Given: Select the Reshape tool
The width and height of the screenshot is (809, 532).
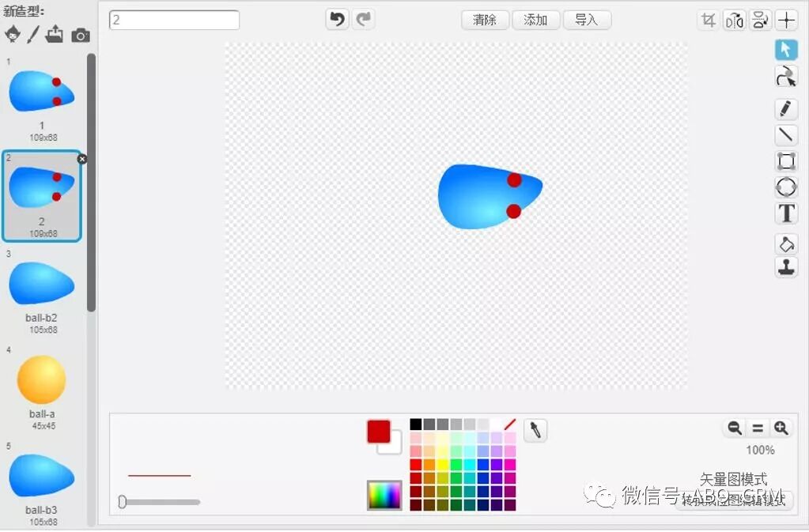Looking at the screenshot, I should [x=786, y=77].
